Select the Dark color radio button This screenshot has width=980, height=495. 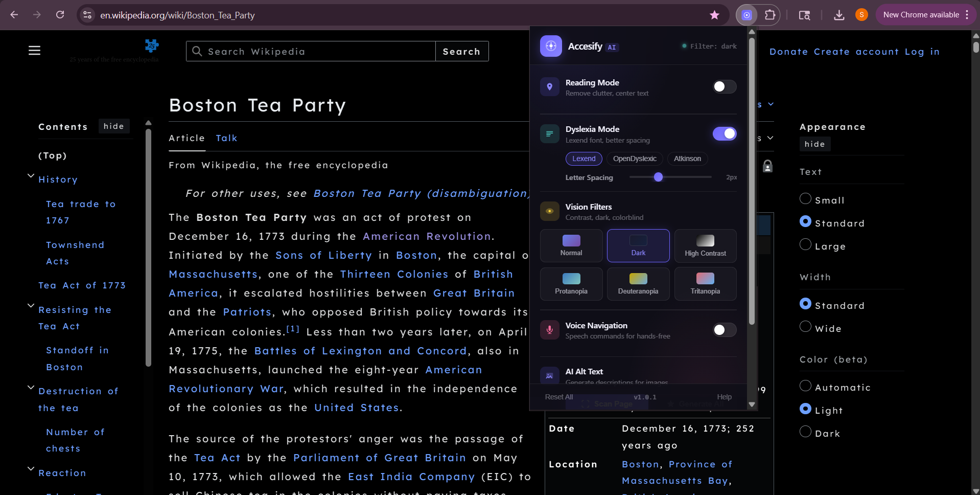[805, 432]
